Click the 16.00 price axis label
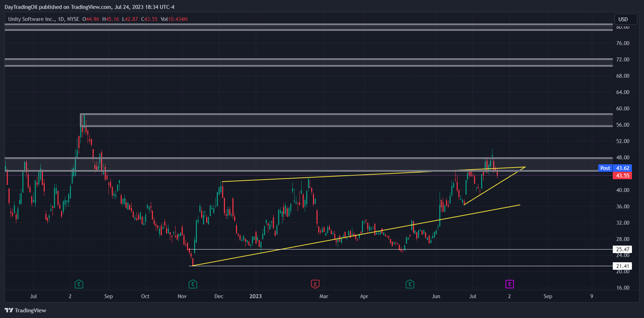 (x=623, y=288)
